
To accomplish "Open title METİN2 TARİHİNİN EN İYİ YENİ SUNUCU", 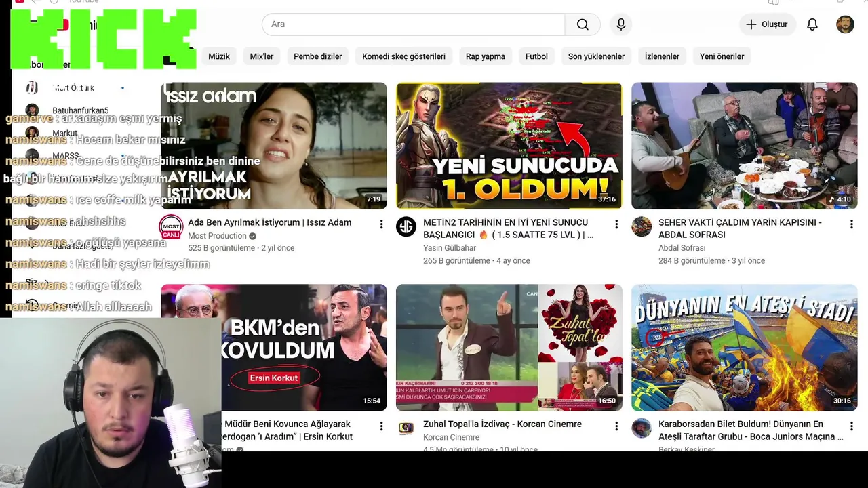I will (509, 228).
